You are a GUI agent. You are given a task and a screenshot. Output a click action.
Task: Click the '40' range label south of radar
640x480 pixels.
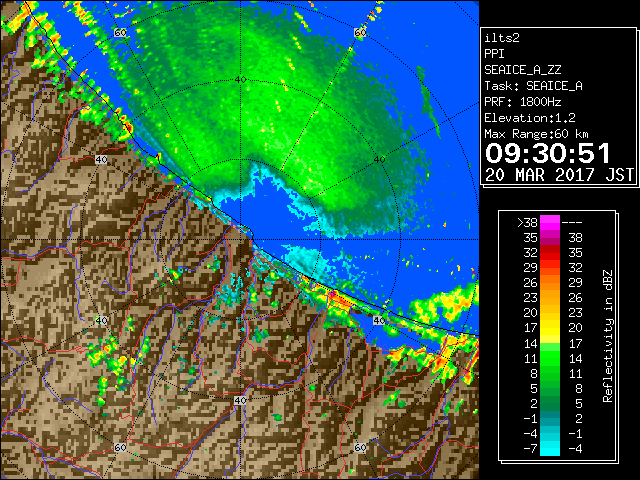point(240,400)
